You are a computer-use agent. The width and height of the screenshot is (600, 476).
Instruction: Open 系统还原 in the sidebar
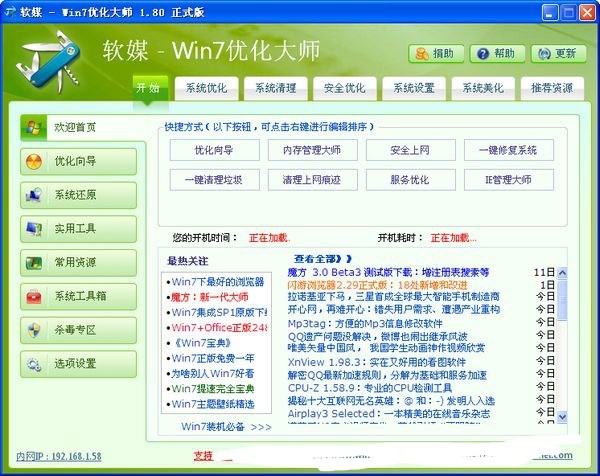[78, 195]
